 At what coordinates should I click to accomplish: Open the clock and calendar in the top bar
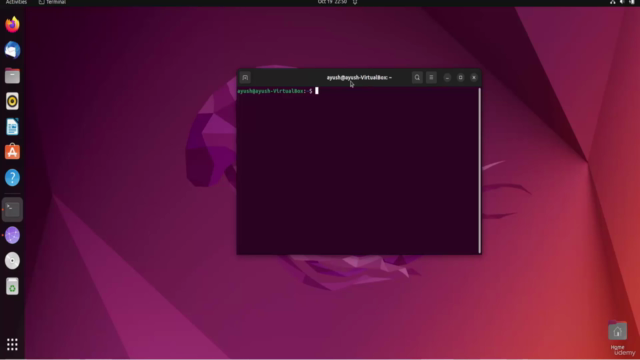[x=333, y=2]
